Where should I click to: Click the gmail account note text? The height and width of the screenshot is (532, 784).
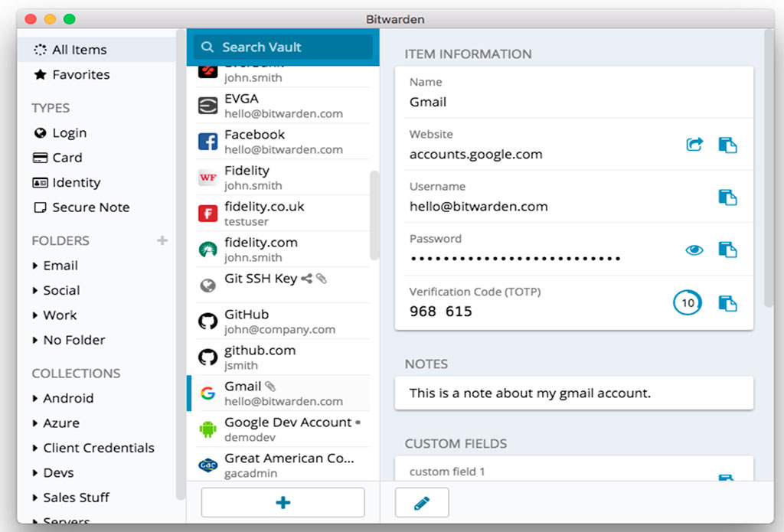[530, 393]
